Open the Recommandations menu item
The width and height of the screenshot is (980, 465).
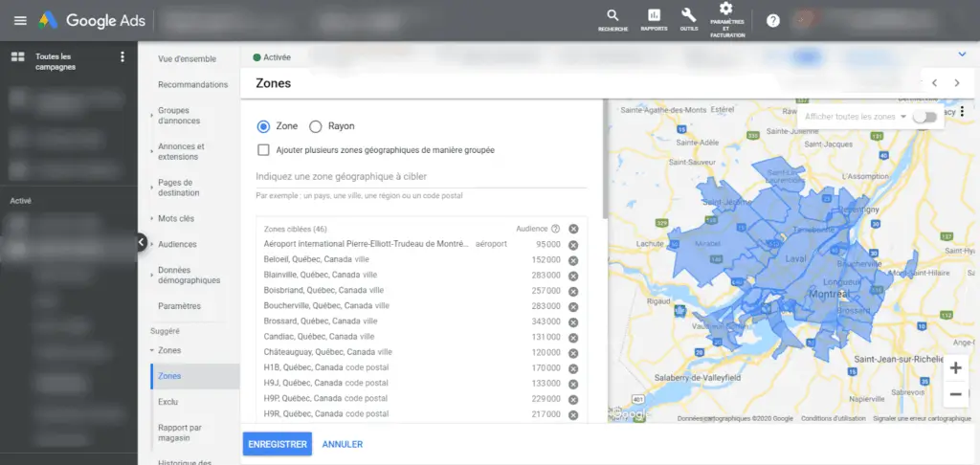click(x=192, y=84)
